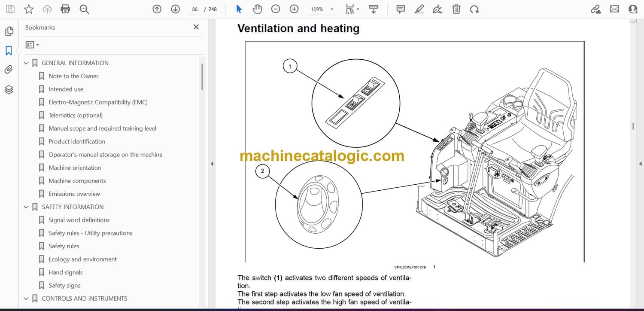Open the user account icon
The width and height of the screenshot is (644, 311).
pyautogui.click(x=633, y=9)
